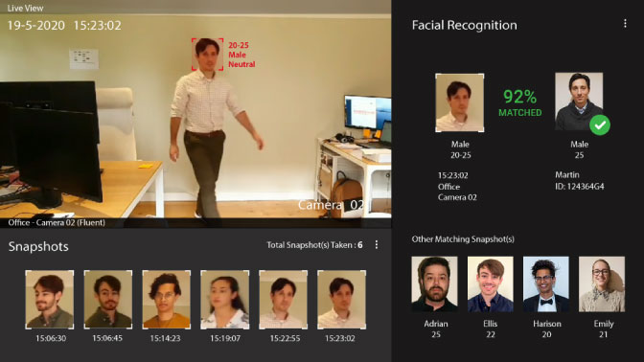Open Emily's matching snapshot
This screenshot has height=362, width=644.
coord(602,284)
